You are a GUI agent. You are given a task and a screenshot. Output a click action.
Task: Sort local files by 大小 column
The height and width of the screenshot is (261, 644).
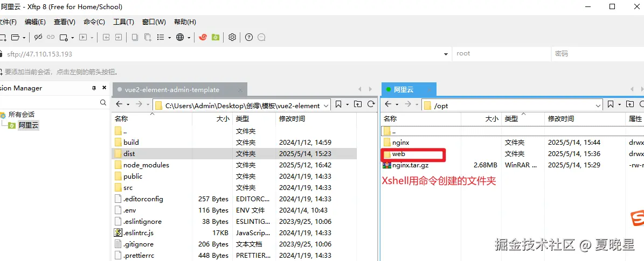(211, 118)
